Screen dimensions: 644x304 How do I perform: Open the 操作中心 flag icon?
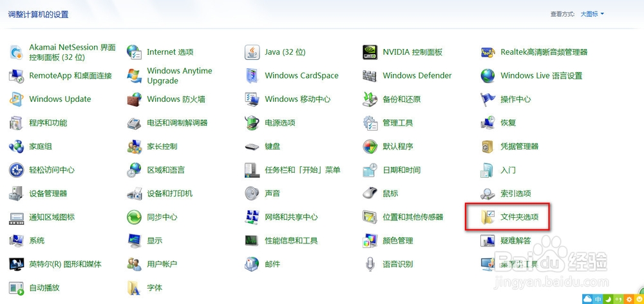tap(488, 99)
